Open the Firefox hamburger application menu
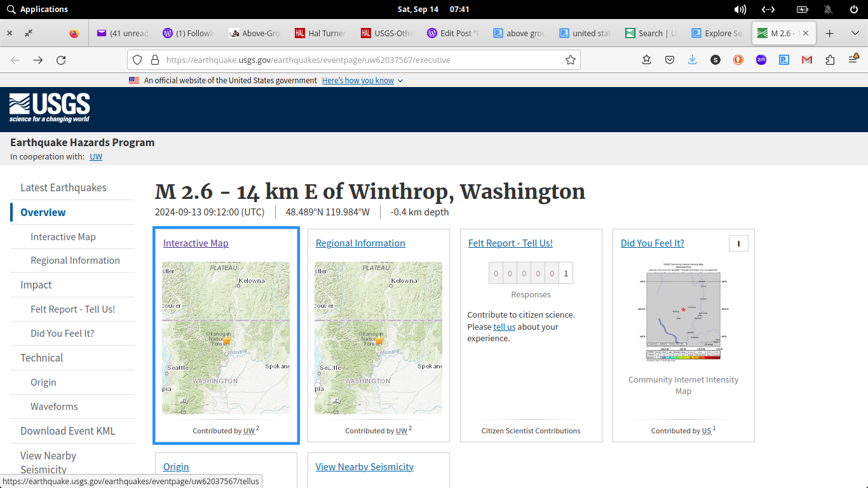Screen dimensions: 868x488 (x=853, y=60)
